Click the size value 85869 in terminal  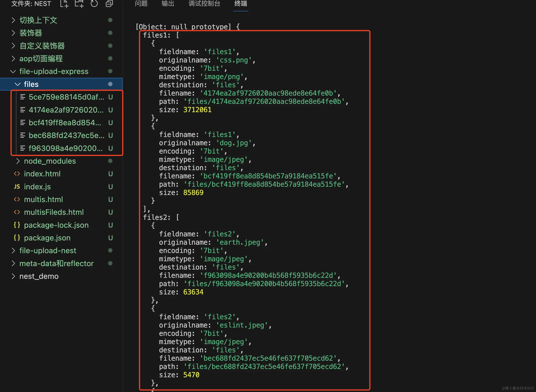click(x=193, y=192)
